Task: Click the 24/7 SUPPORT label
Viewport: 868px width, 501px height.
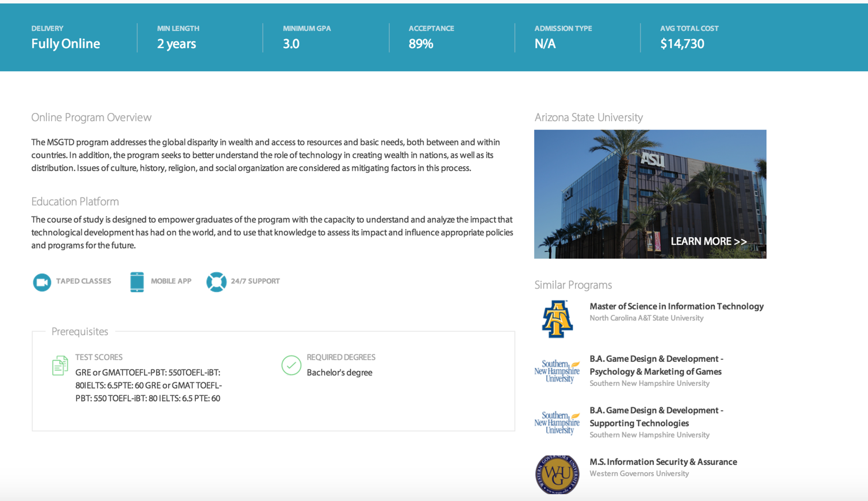Action: (255, 281)
